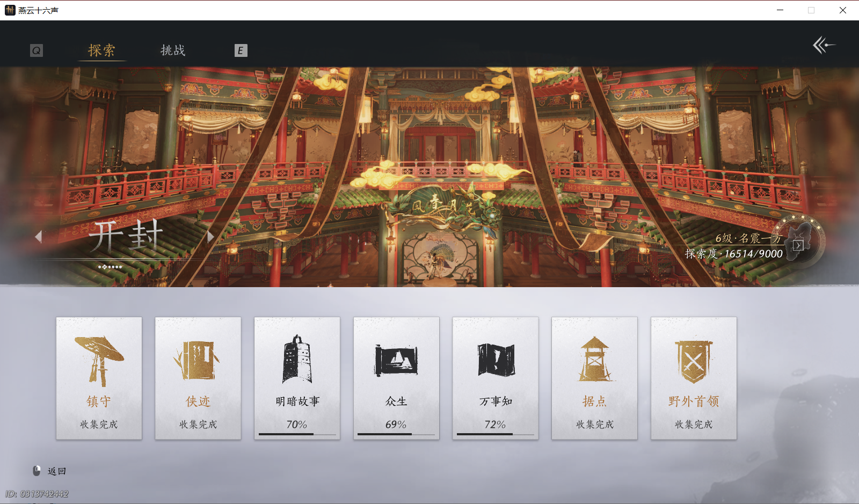Click the Q hotkey icon near 探索

coord(36,50)
